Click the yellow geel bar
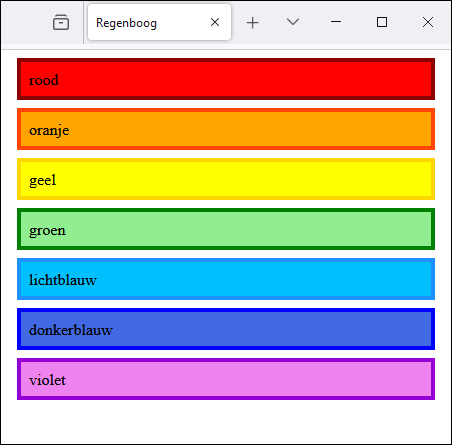 [226, 179]
